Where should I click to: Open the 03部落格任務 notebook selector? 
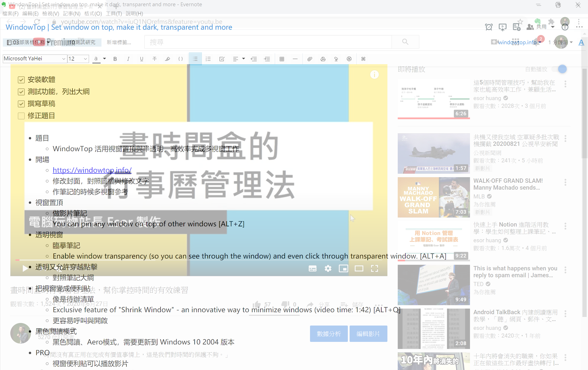[28, 42]
